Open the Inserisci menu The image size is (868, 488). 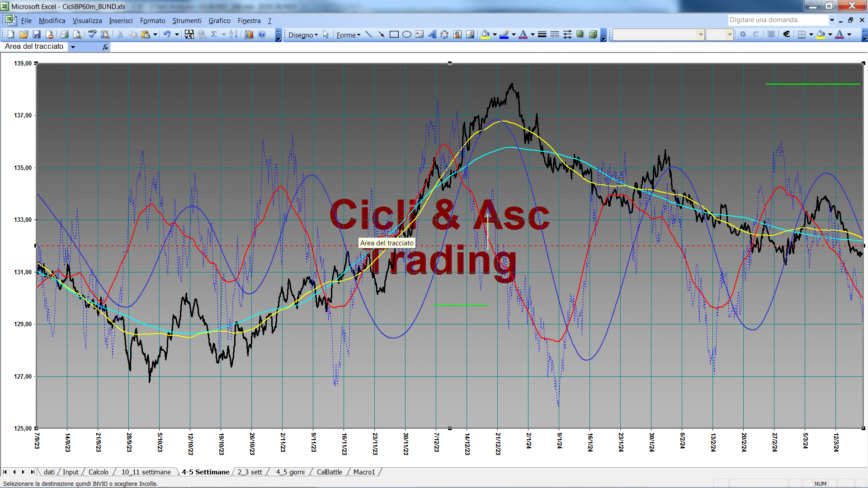(x=121, y=21)
